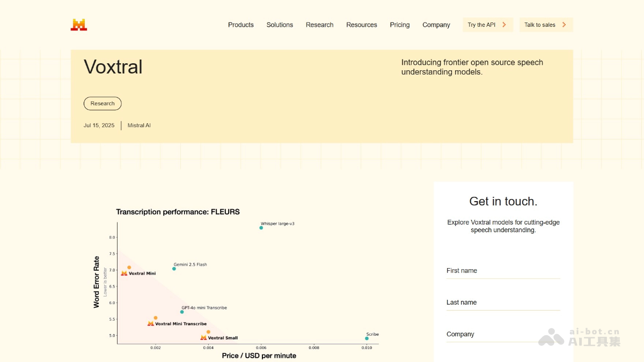Click the Whisper large-v3 data point
644x362 pixels.
(261, 228)
